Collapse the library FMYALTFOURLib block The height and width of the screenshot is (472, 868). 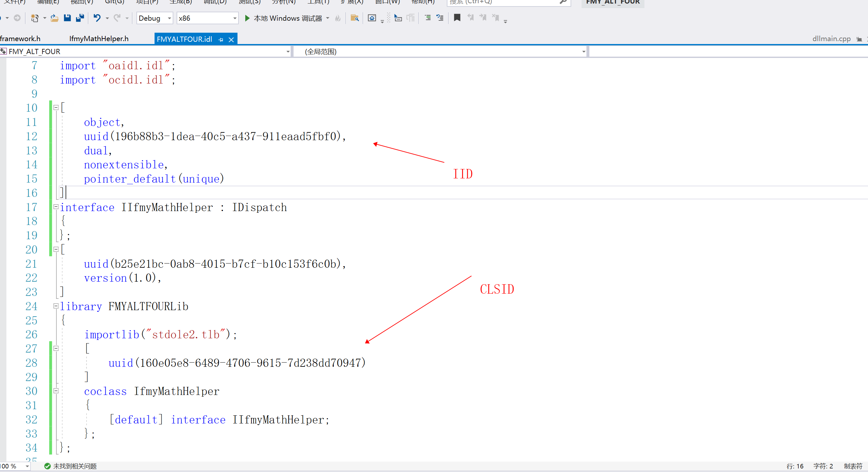56,306
